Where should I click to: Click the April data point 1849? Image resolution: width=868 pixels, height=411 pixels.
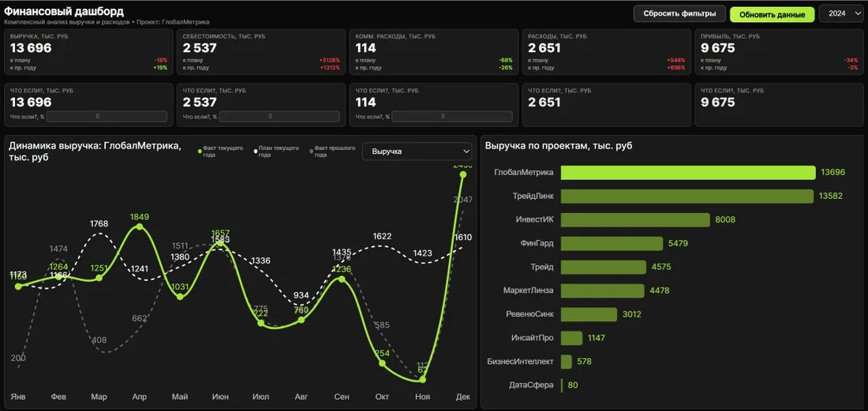140,226
